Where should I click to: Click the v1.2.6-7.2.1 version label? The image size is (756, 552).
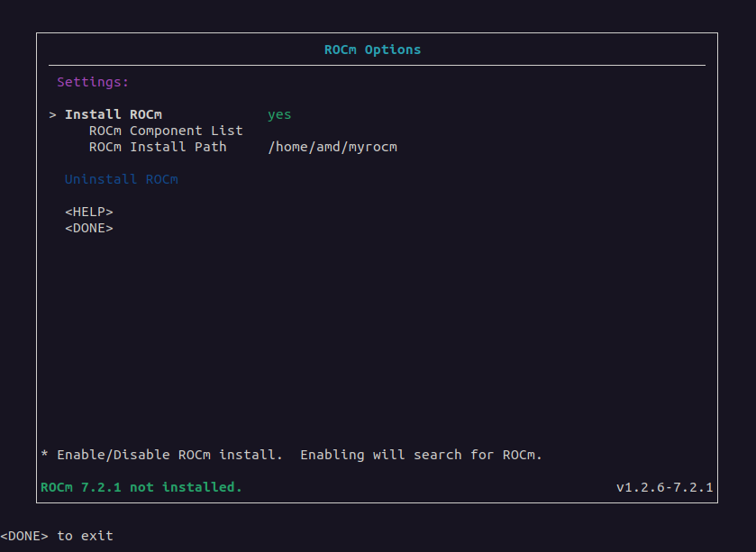pyautogui.click(x=664, y=487)
